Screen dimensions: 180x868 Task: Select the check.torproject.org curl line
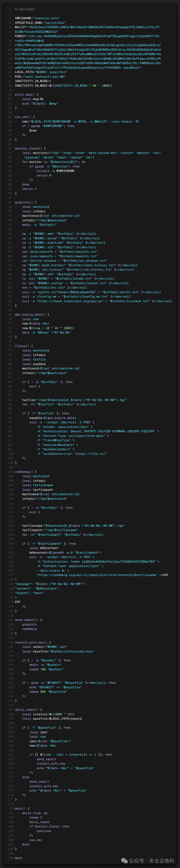point(97,301)
